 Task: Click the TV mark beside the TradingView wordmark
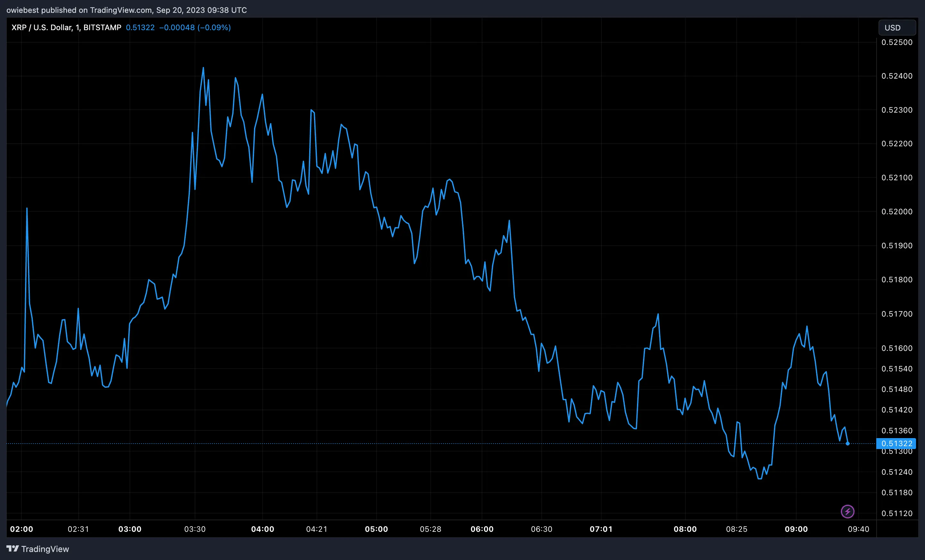[x=13, y=548]
